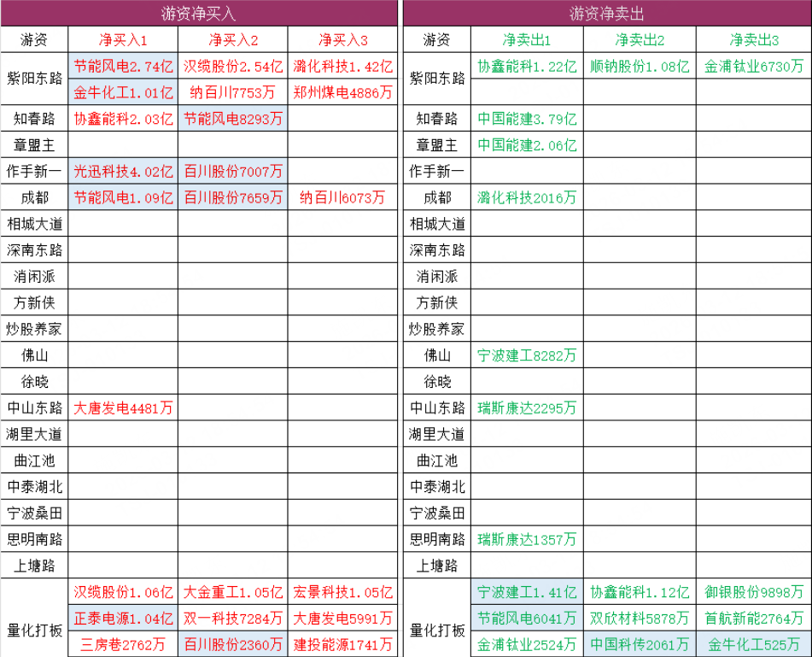812x657 pixels.
Task: Click cell 潞化科技1.42亿
Action: pyautogui.click(x=343, y=66)
